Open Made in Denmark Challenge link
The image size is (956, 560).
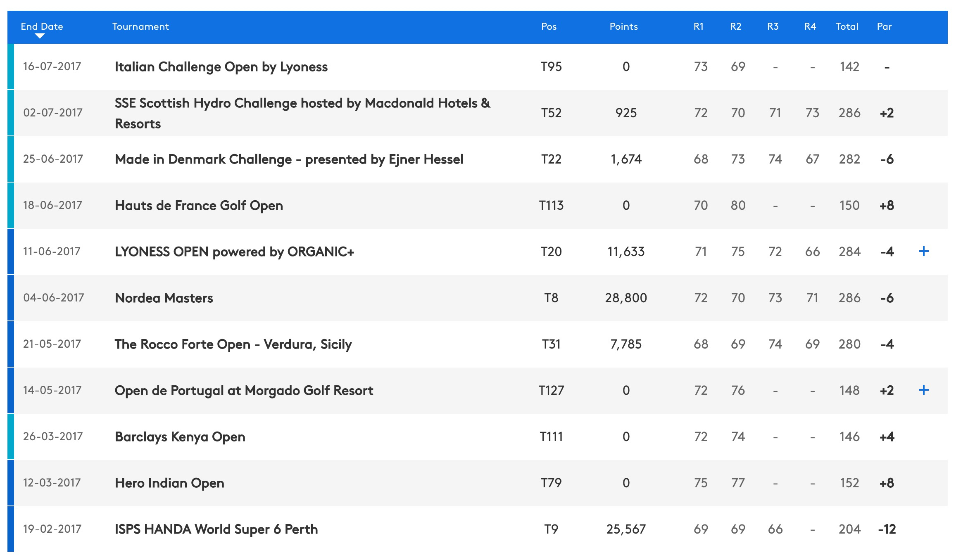[289, 159]
